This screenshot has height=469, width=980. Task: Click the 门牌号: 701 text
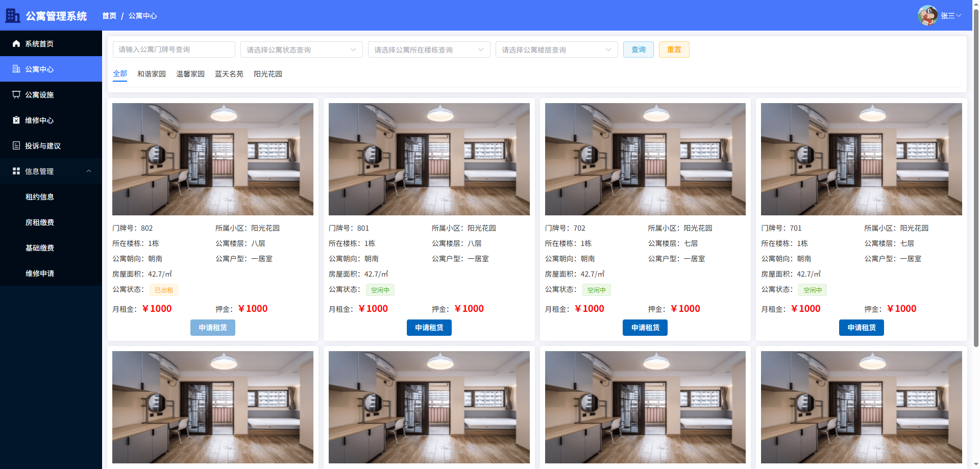(x=781, y=228)
